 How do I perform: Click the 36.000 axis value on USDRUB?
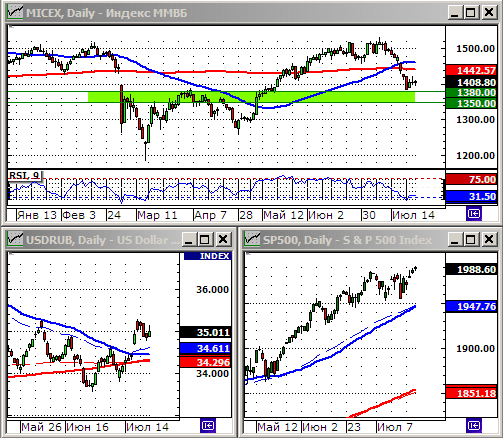tap(212, 289)
